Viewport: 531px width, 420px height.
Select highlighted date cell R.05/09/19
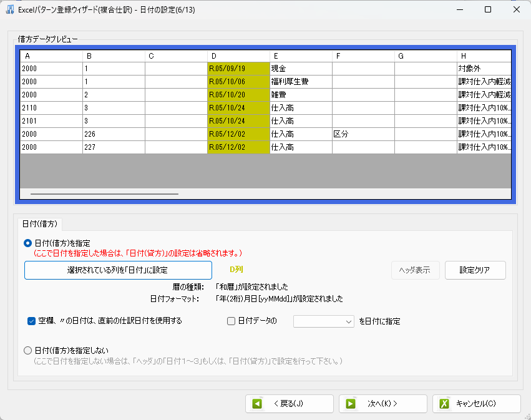pyautogui.click(x=238, y=69)
